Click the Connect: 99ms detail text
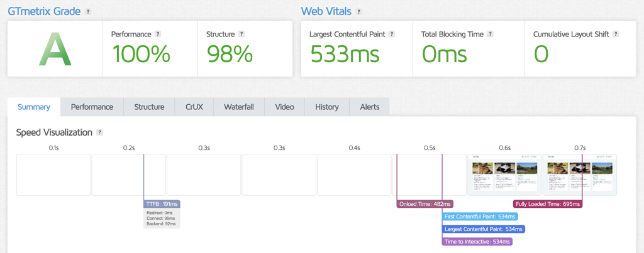The image size is (644, 253). click(160, 218)
